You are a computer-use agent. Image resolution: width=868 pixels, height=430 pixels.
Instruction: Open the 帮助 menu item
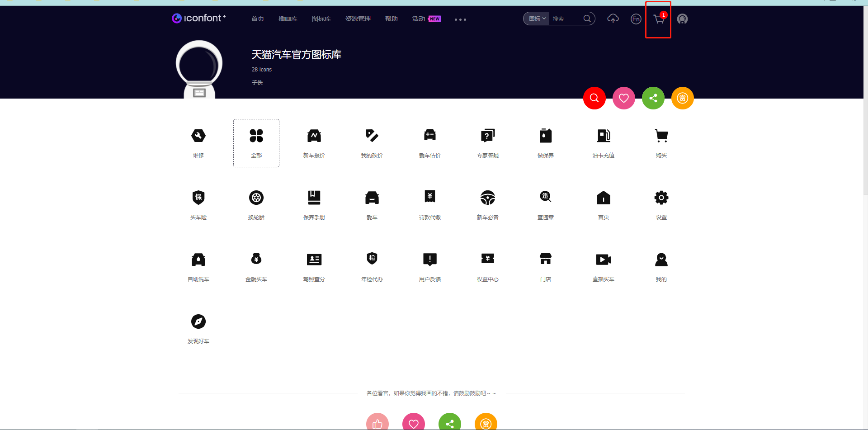coord(392,19)
